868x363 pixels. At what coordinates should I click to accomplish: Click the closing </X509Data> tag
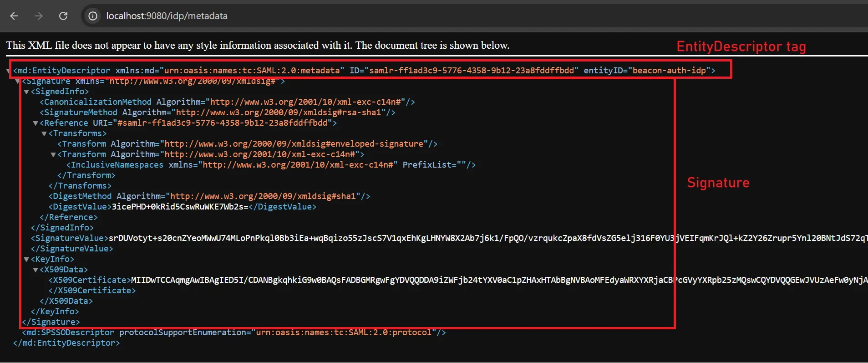tap(66, 301)
